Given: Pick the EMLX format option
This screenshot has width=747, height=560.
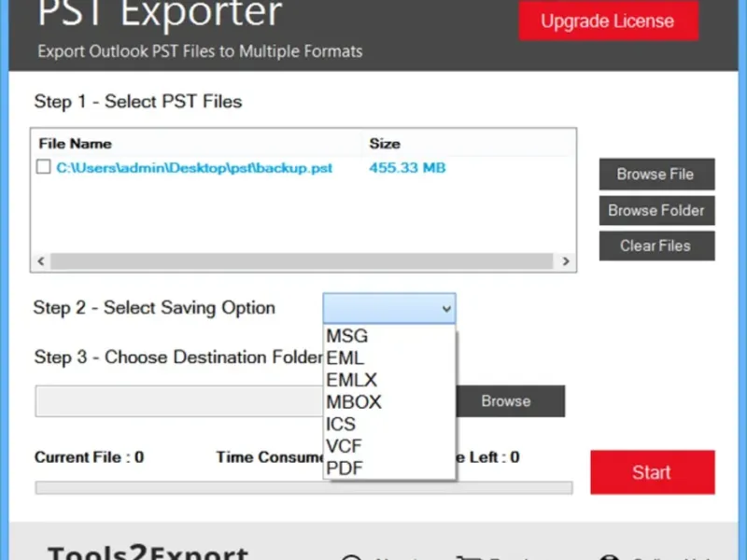Looking at the screenshot, I should pos(389,380).
